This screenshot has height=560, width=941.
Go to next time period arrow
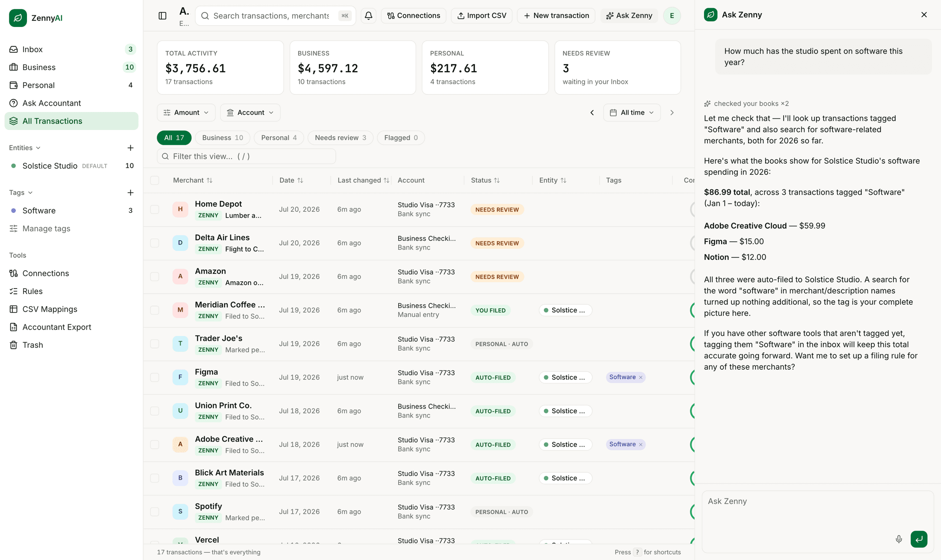[x=672, y=113]
